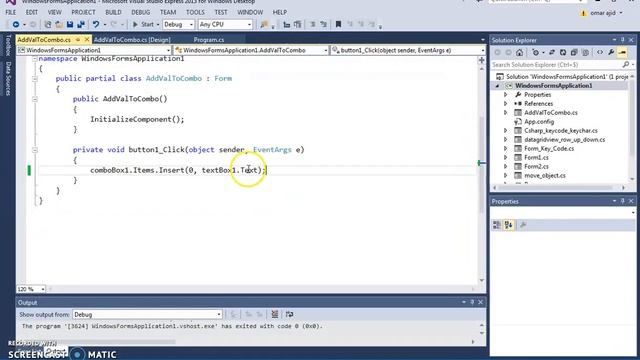This screenshot has height=360, width=640.
Task: Click the Solution Explorer Home icon
Action: coord(519,53)
